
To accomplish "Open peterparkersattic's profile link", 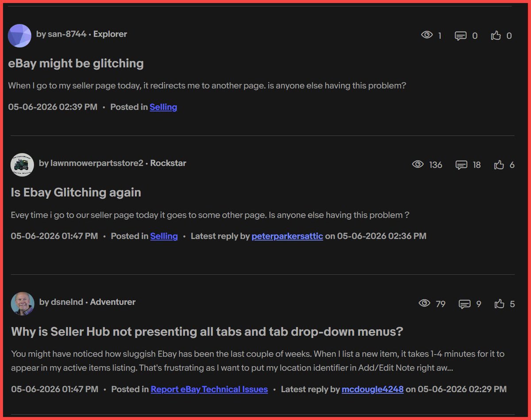I will (287, 236).
